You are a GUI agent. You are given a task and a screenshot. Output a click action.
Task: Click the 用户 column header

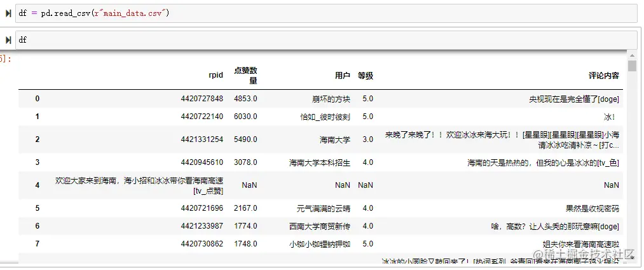(343, 75)
